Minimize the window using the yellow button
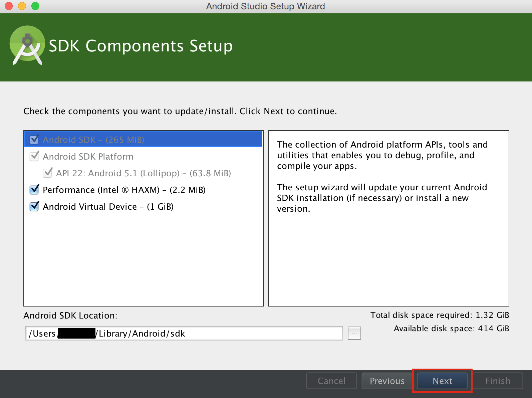Viewport: 532px width, 398px height. 22,6
